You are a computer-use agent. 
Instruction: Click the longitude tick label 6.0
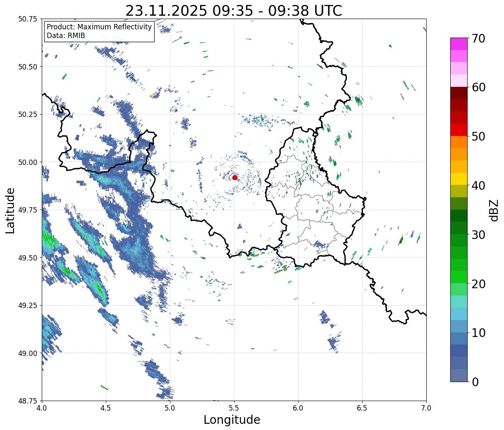tap(298, 408)
